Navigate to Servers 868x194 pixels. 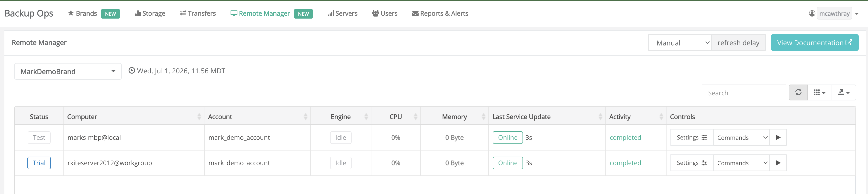pyautogui.click(x=342, y=13)
